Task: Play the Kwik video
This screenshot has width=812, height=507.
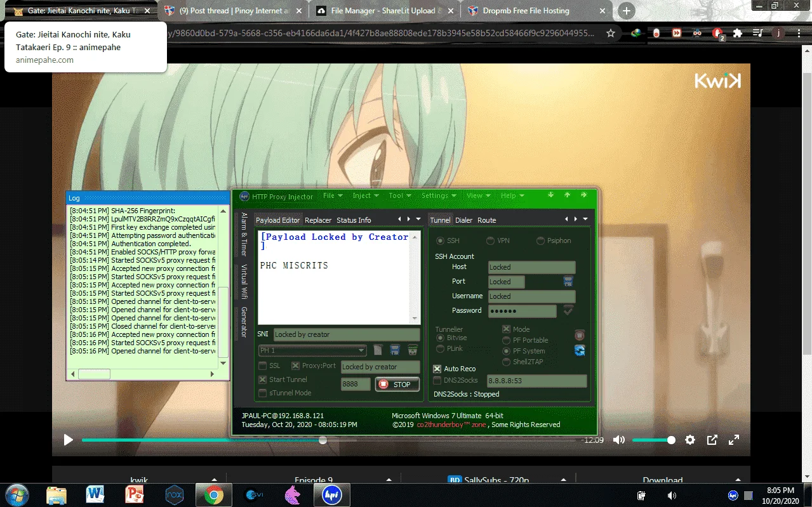Action: tap(69, 440)
